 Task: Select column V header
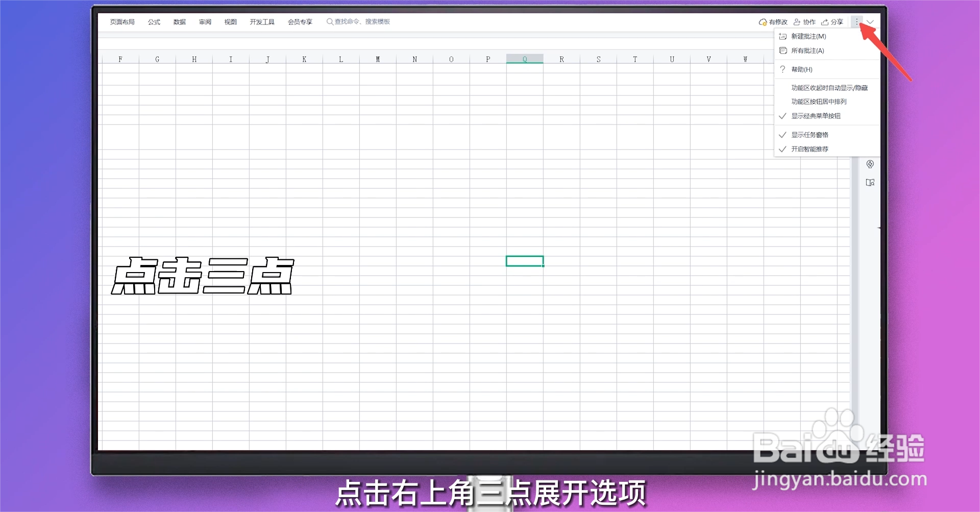[708, 59]
